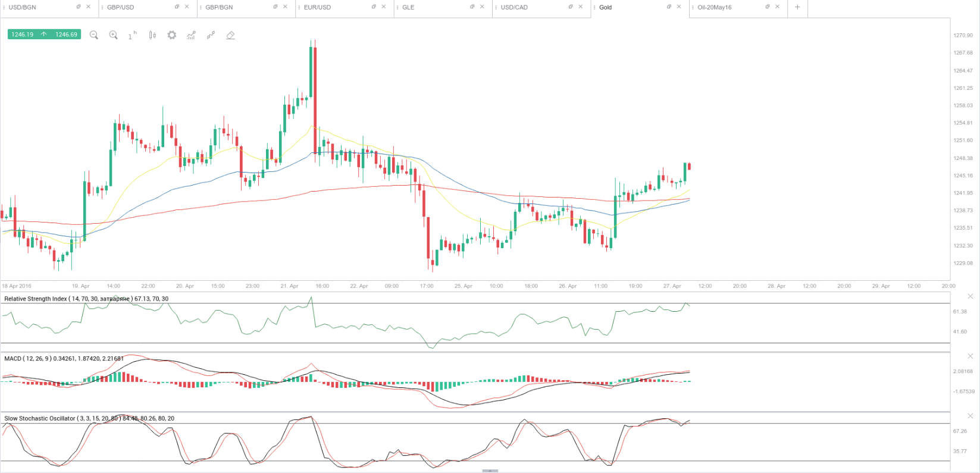Viewport: 980px width, 473px height.
Task: Add a new chart tab with plus button
Action: (797, 7)
